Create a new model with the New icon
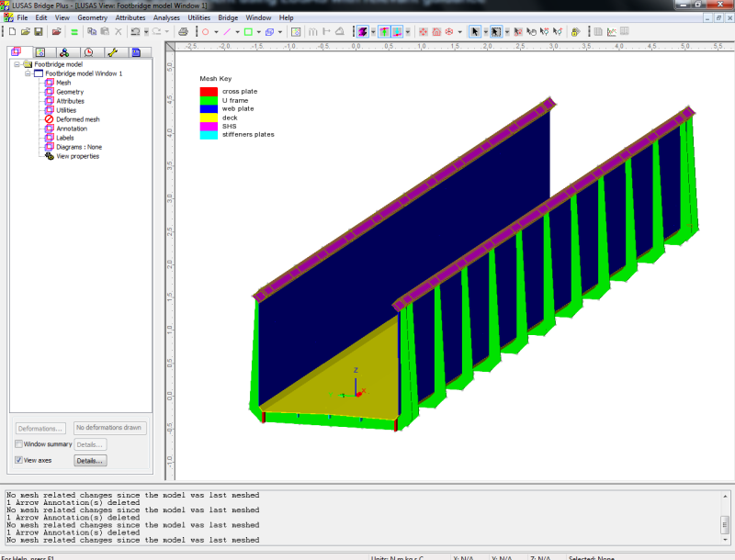 (x=12, y=32)
